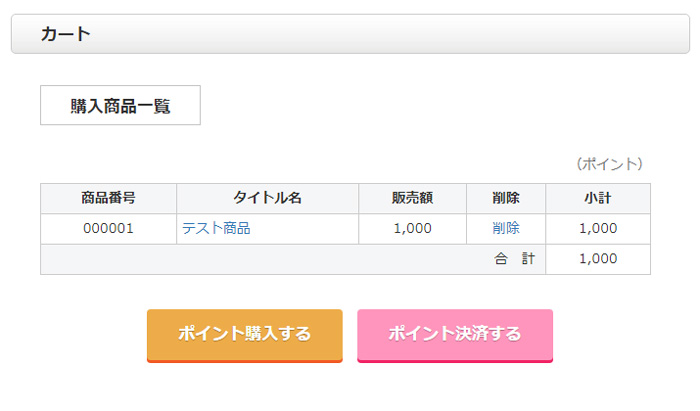Click blank space in the テスト商品 title cell
Image resolution: width=700 pixels, height=411 pixels.
coord(310,228)
